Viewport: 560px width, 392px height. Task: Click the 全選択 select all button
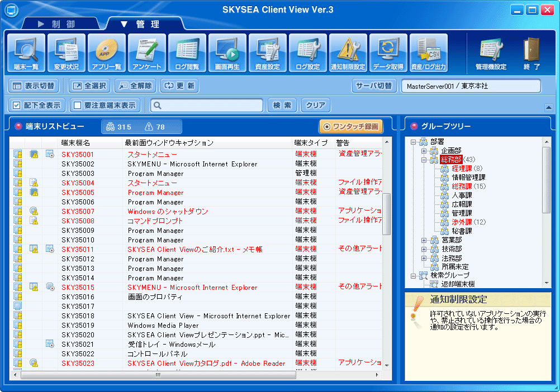coord(89,86)
